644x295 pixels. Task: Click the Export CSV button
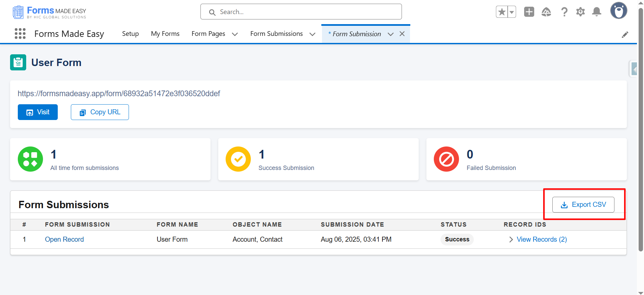coord(583,204)
